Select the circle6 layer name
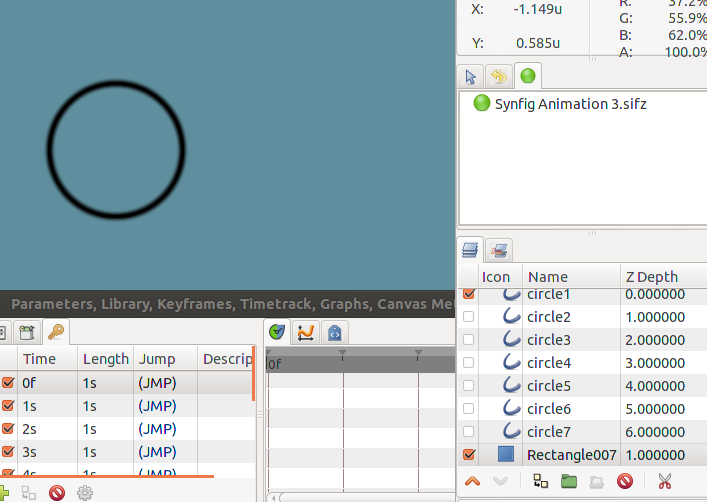This screenshot has width=707, height=502. [x=549, y=409]
